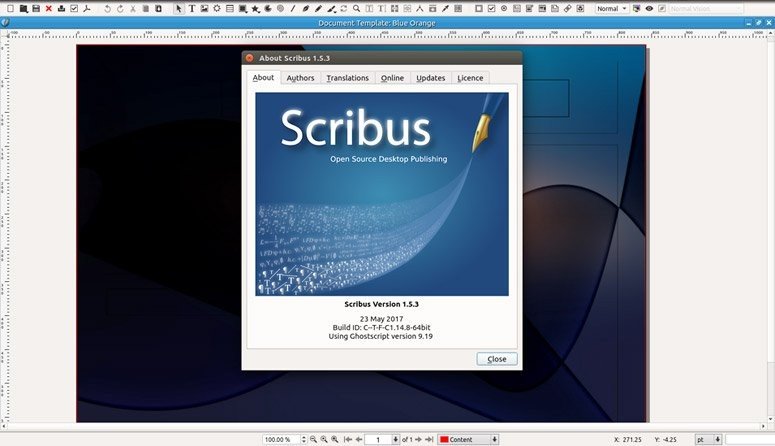Image resolution: width=775 pixels, height=446 pixels.
Task: Click the zoom in magnifier in status bar
Action: 335,439
